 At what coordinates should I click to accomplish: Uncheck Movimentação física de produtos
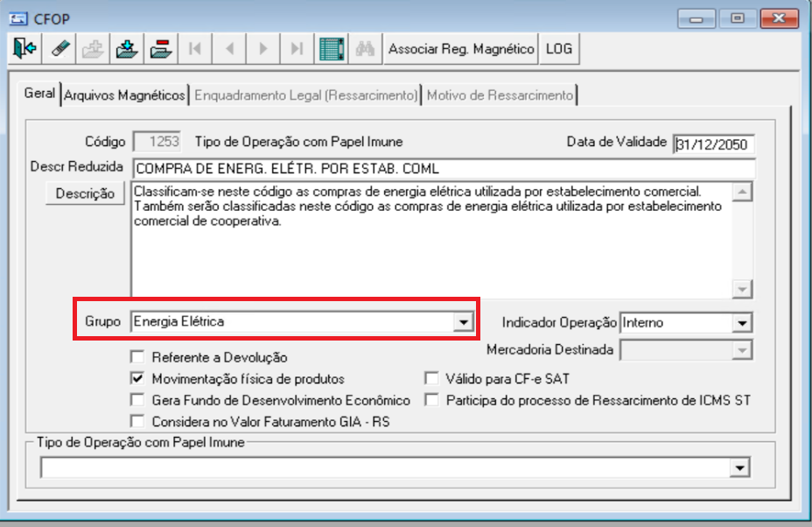[136, 379]
